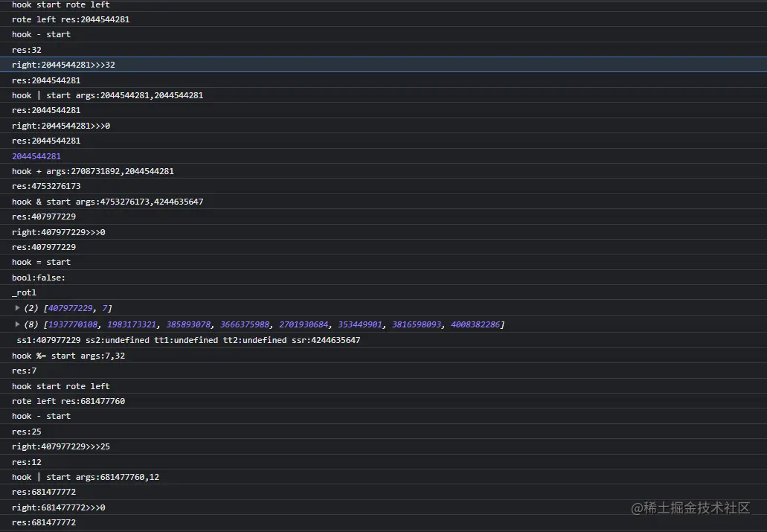Click the _rotl log entry
The width and height of the screenshot is (767, 532).
coord(24,292)
